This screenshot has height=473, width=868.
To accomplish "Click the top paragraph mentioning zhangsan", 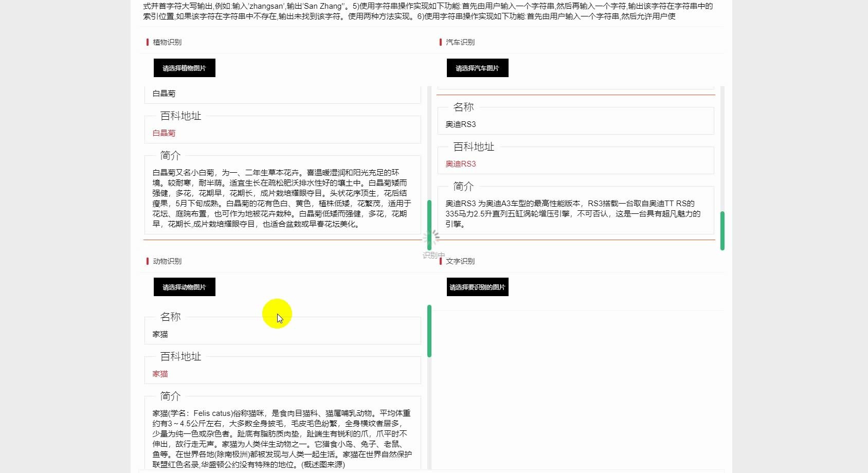I will (428, 11).
